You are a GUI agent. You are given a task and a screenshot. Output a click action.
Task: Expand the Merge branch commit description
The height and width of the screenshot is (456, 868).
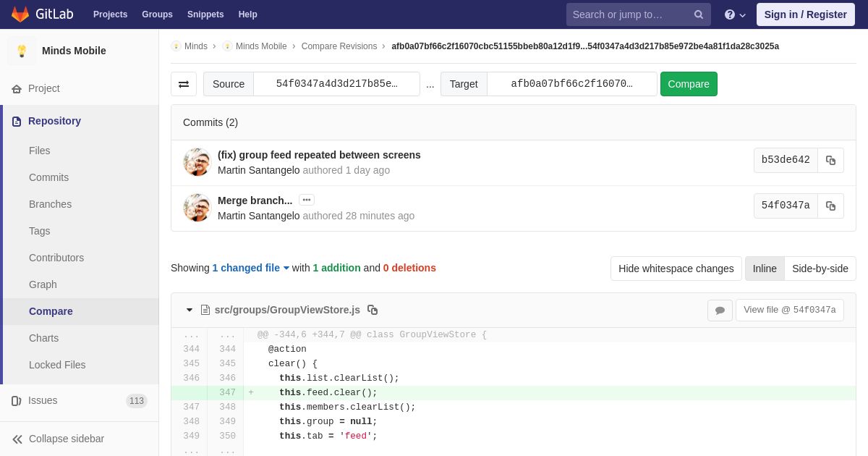coord(307,200)
